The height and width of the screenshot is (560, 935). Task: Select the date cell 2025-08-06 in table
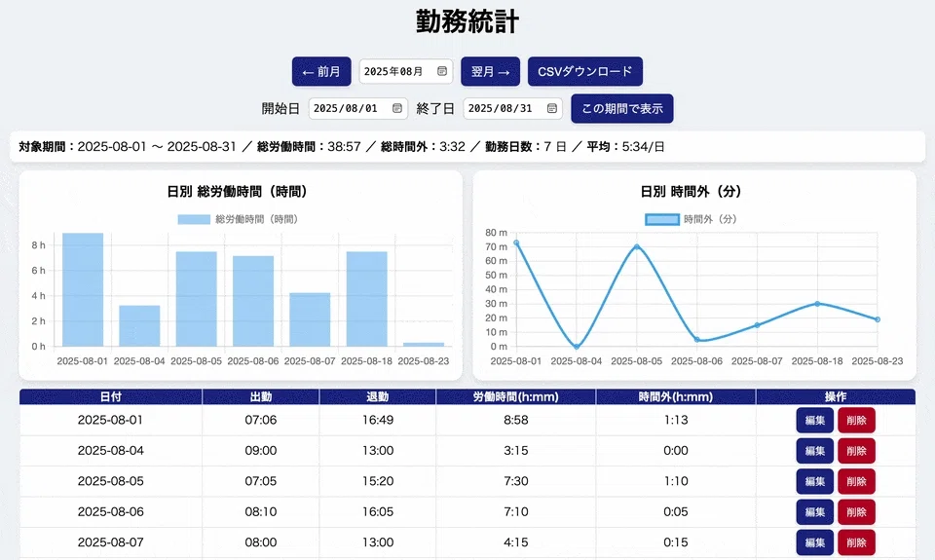point(111,511)
